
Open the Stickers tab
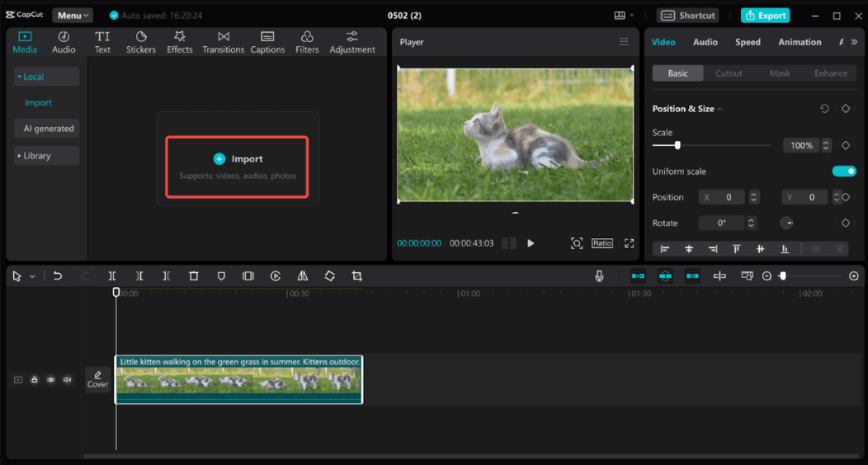(140, 43)
